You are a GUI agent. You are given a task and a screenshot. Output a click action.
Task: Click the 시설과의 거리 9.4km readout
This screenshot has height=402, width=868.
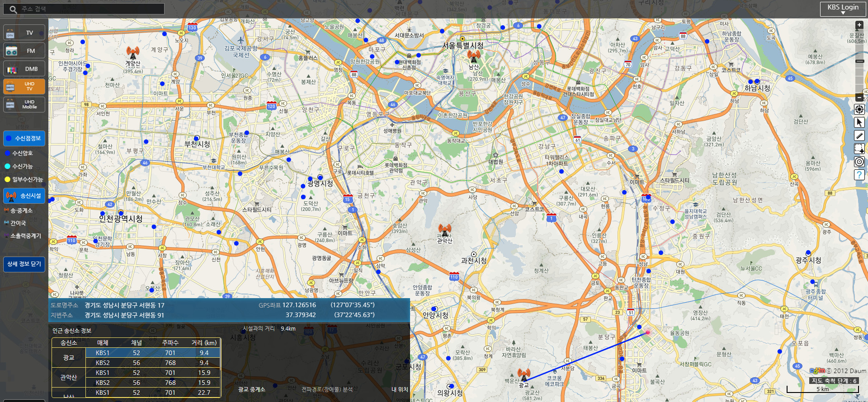(269, 328)
